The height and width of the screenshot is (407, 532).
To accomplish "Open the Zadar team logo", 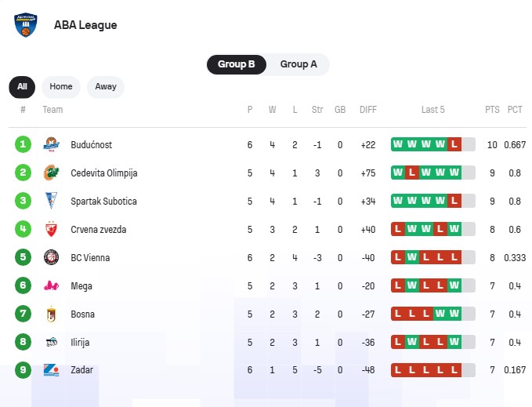I will (52, 370).
